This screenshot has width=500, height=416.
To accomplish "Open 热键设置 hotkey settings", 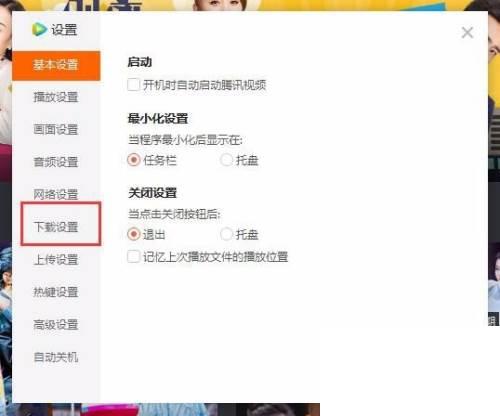I will [56, 292].
